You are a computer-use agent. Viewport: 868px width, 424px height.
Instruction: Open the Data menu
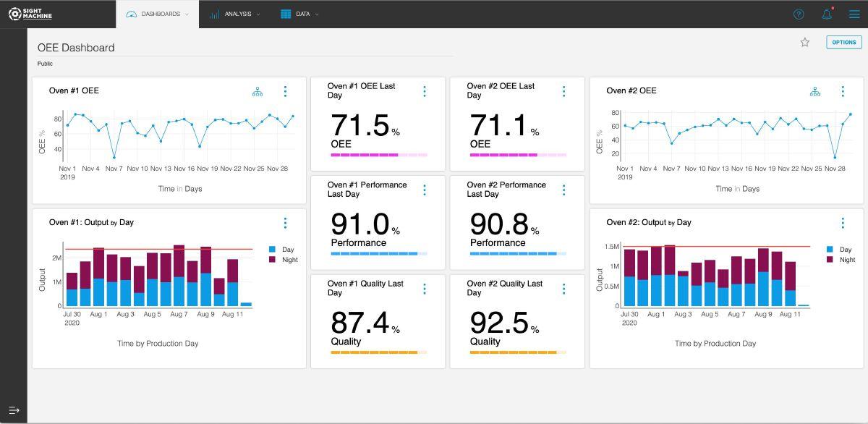pos(299,14)
